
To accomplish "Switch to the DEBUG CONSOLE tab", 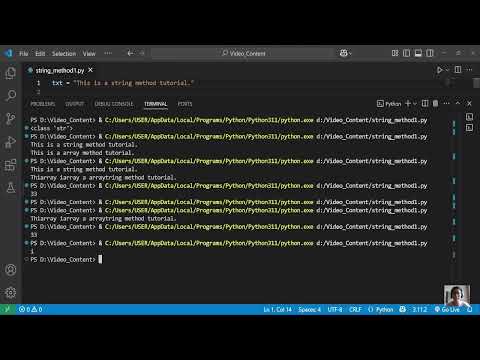I will (114, 104).
